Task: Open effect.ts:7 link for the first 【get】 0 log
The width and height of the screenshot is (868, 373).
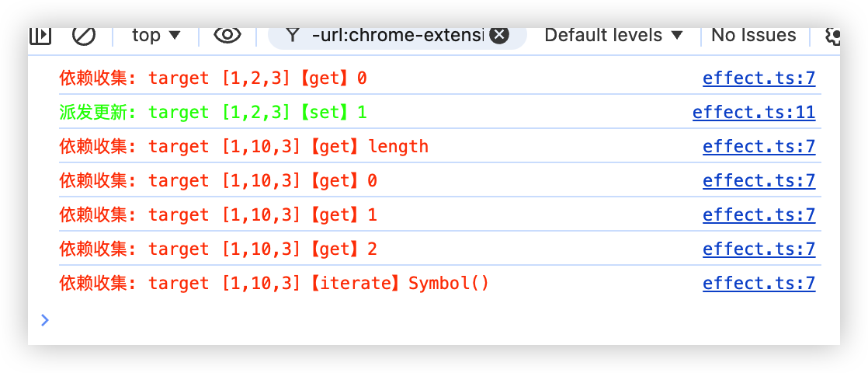Action: [759, 78]
